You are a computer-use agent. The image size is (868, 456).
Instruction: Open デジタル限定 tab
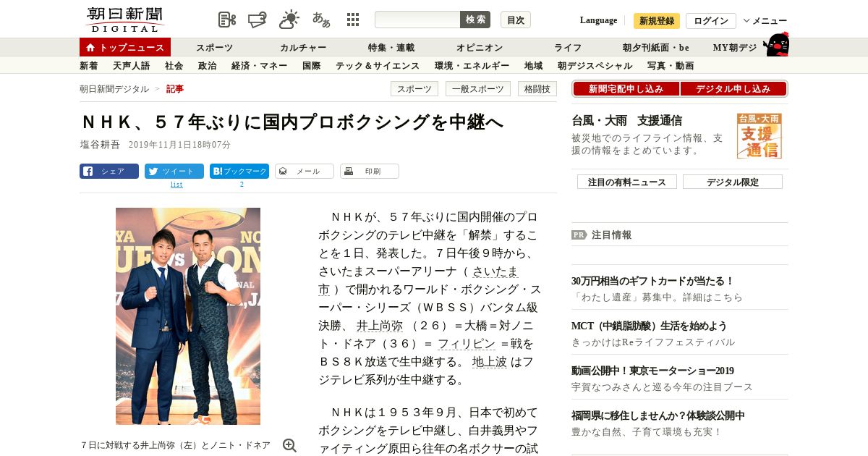pyautogui.click(x=733, y=182)
